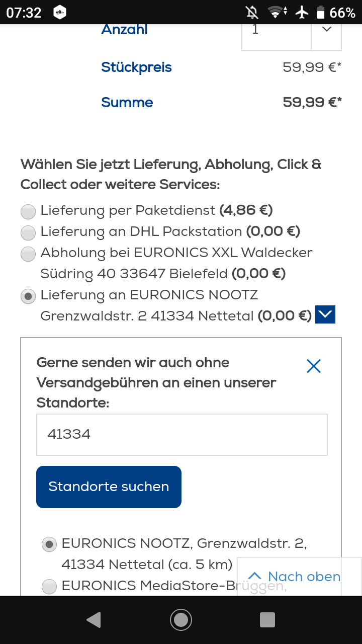
Task: Expand the blue chevron next to Nettetal delivery option
Action: [x=325, y=314]
